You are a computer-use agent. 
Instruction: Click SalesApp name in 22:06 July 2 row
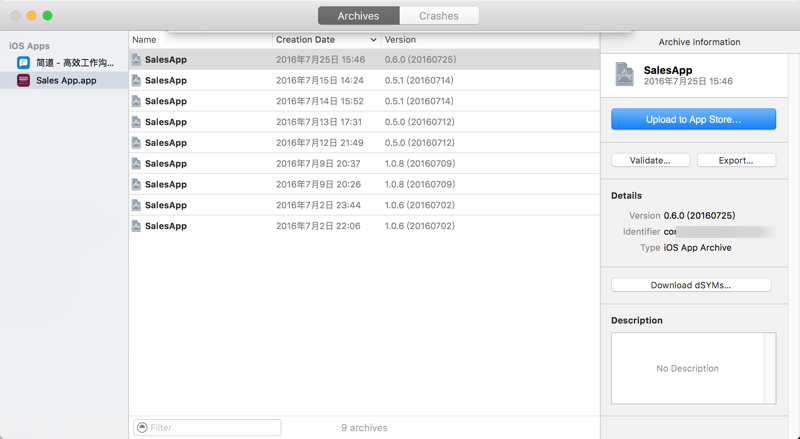click(x=166, y=226)
